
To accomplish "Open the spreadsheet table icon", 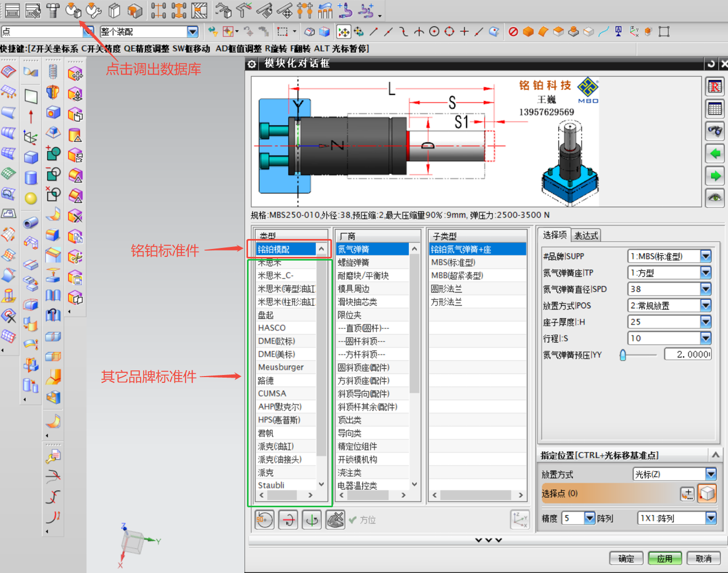I will point(715,109).
